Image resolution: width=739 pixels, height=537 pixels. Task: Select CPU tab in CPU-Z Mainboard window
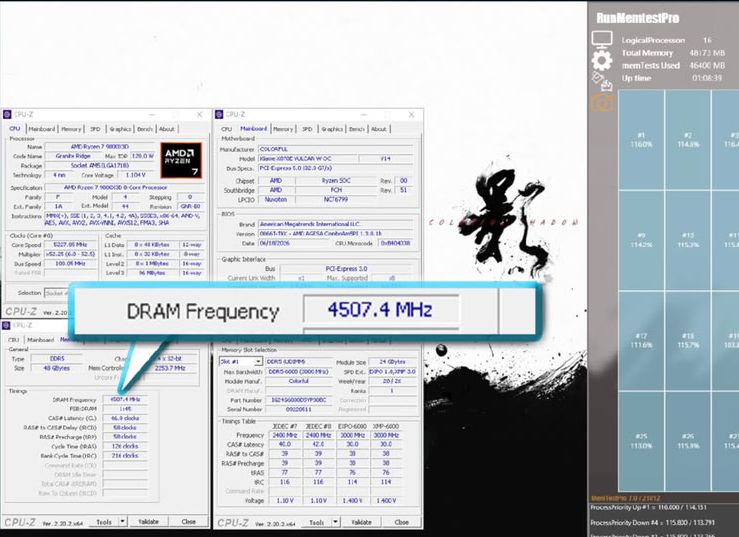pyautogui.click(x=227, y=129)
